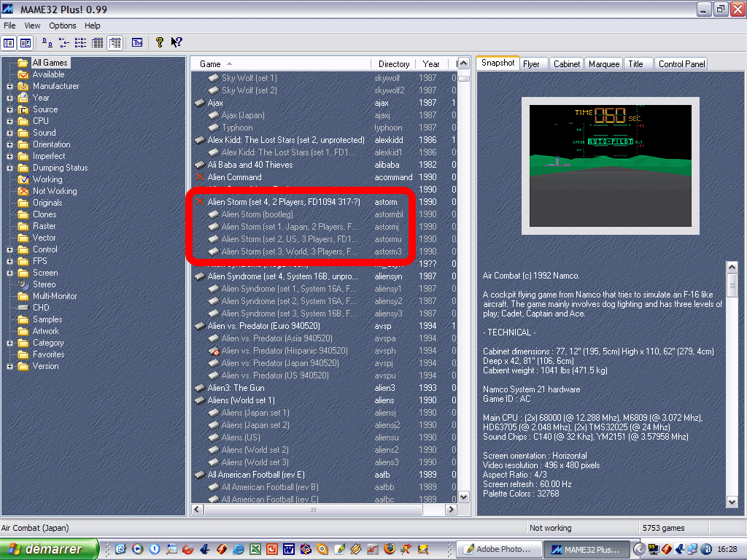Viewport: 747px width, 560px height.
Task: Expand the Orientation folder
Action: click(9, 145)
